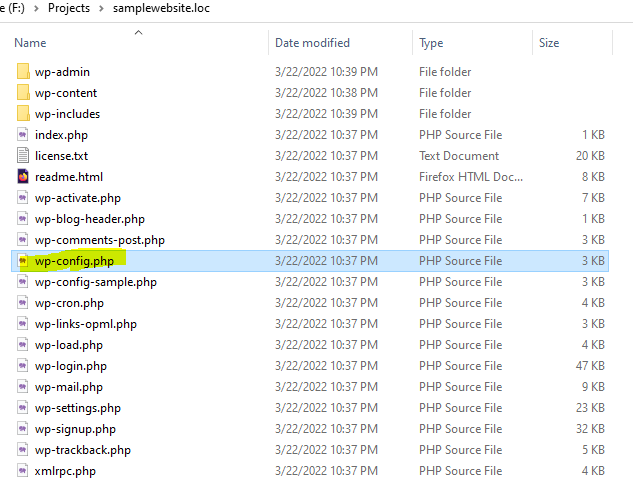Click the 23 KB size of wp-settings.php
The image size is (633, 489).
coord(590,407)
